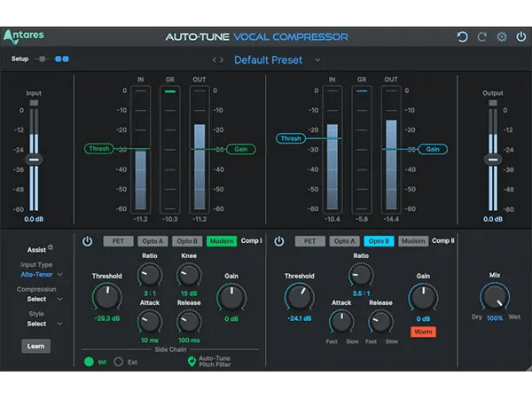Click the Comp II Ratio knob

361,275
